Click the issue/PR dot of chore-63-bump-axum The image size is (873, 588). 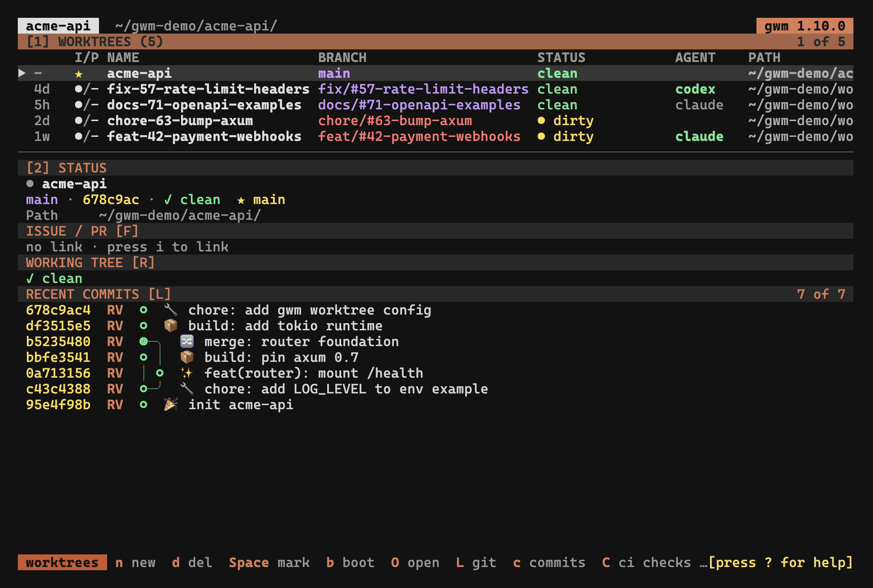click(79, 121)
